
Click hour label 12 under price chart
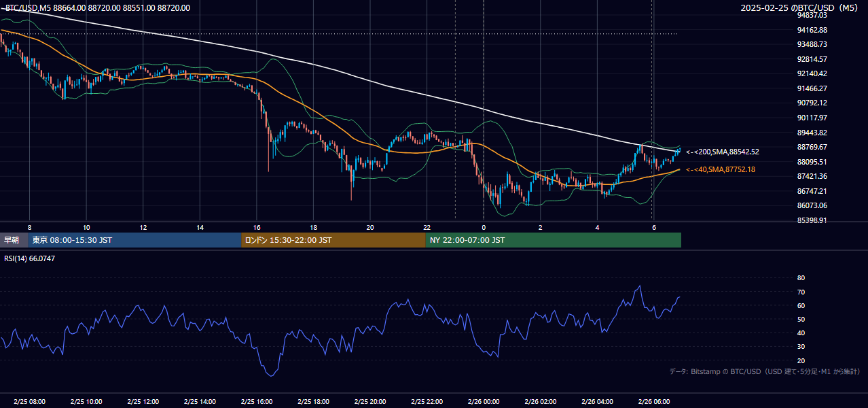coord(143,227)
